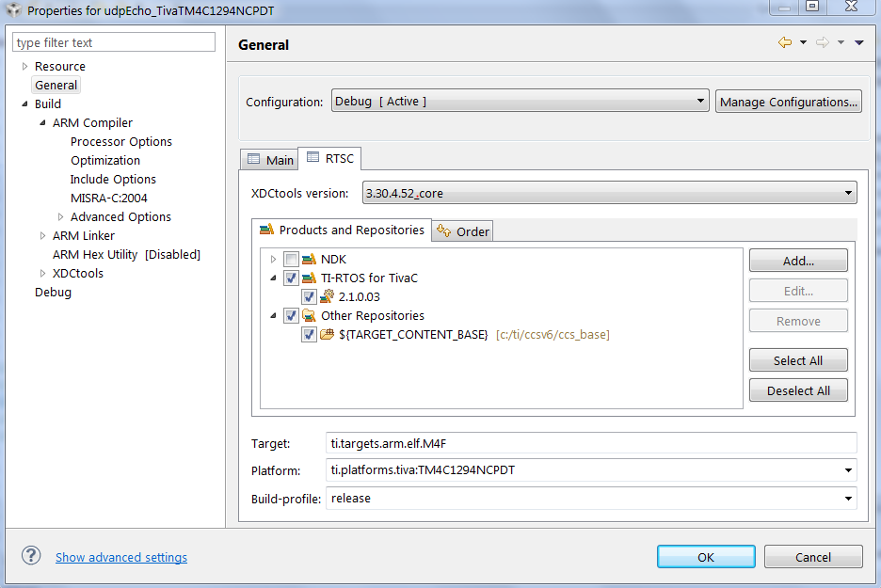Click the forward navigation arrow icon

click(823, 42)
